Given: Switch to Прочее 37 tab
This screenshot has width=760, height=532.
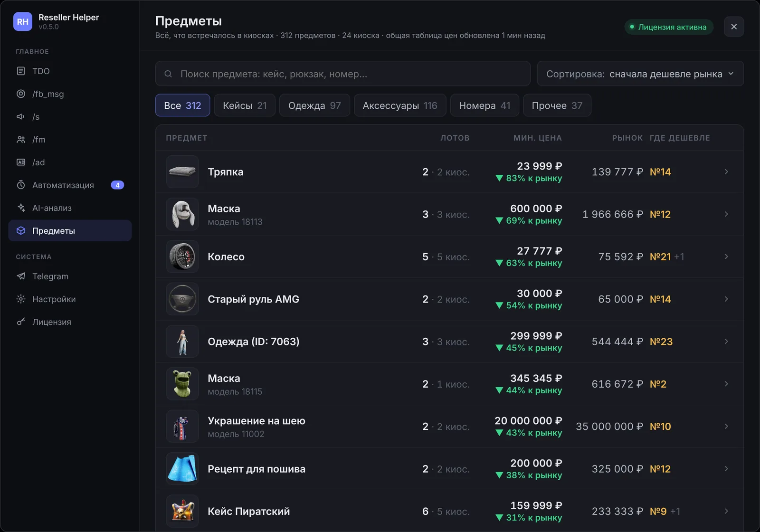Looking at the screenshot, I should click(557, 105).
